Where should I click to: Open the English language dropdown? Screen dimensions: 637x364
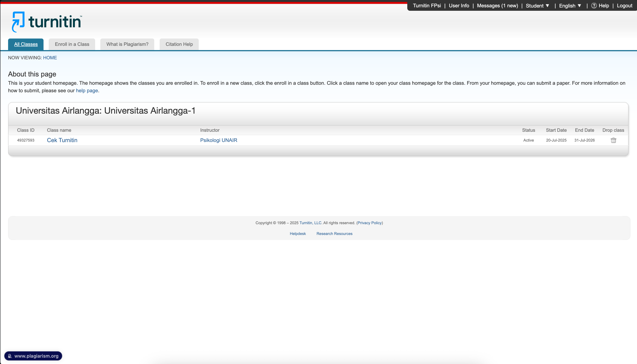point(570,6)
